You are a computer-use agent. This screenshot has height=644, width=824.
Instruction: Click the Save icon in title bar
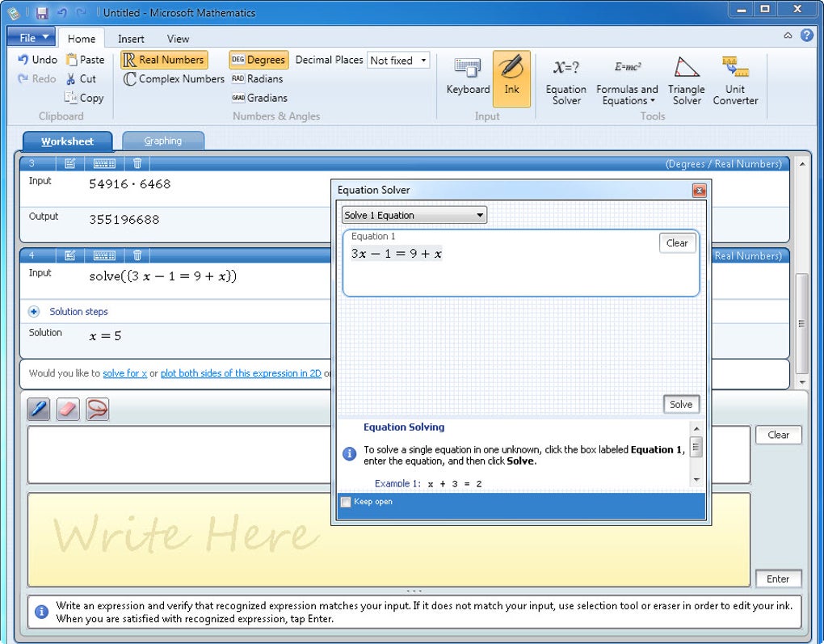(41, 13)
